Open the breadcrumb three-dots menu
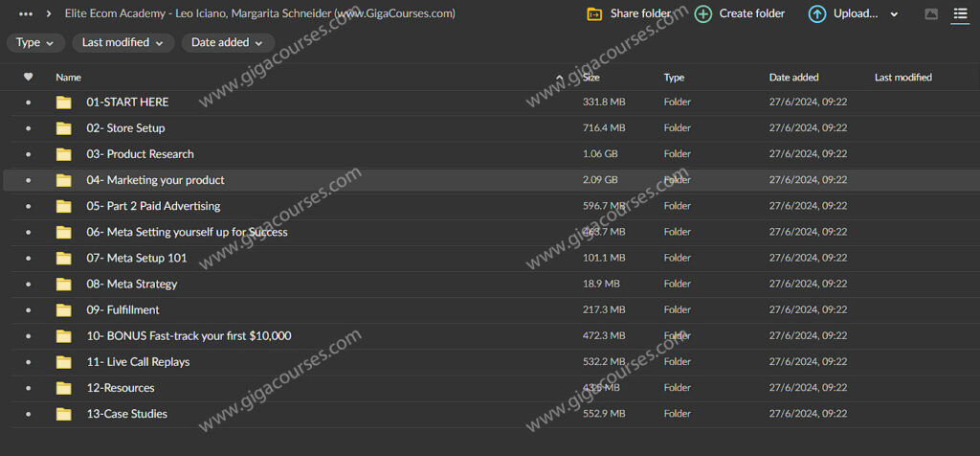This screenshot has height=456, width=980. pyautogui.click(x=26, y=13)
